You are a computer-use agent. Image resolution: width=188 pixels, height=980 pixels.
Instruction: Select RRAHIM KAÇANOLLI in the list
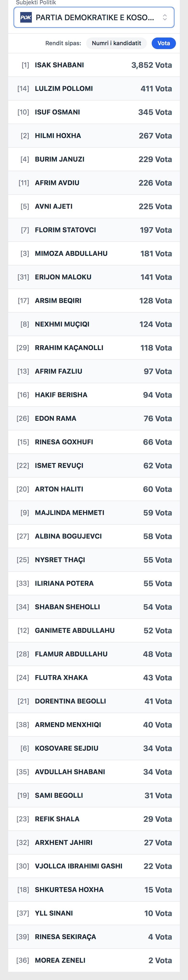click(x=94, y=348)
